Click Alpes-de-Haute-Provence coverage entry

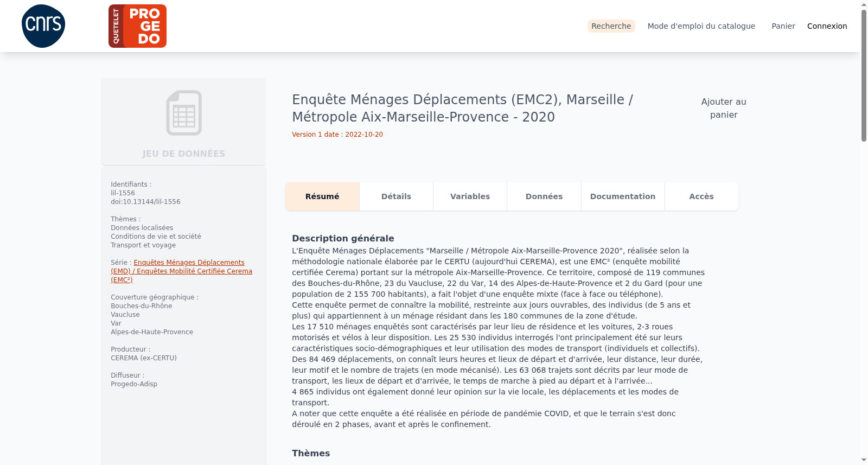tap(152, 332)
